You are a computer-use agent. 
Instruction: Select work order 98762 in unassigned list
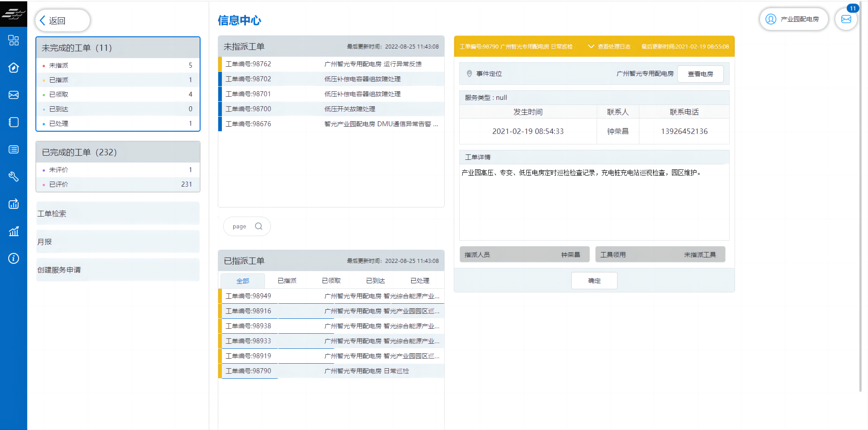331,64
